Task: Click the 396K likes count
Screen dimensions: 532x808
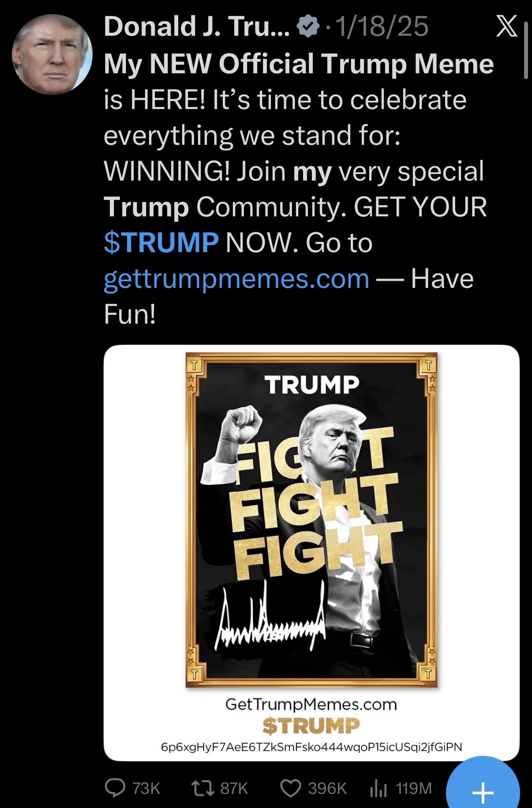Action: [x=327, y=788]
